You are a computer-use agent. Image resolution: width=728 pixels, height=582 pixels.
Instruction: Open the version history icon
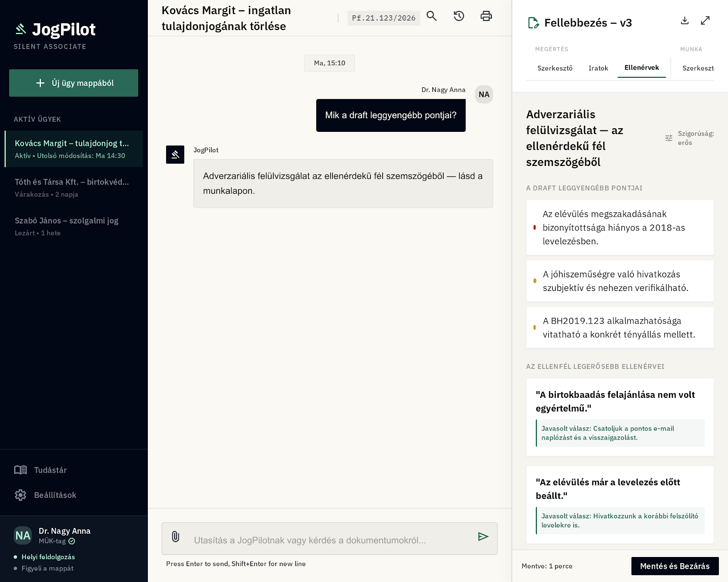(459, 16)
